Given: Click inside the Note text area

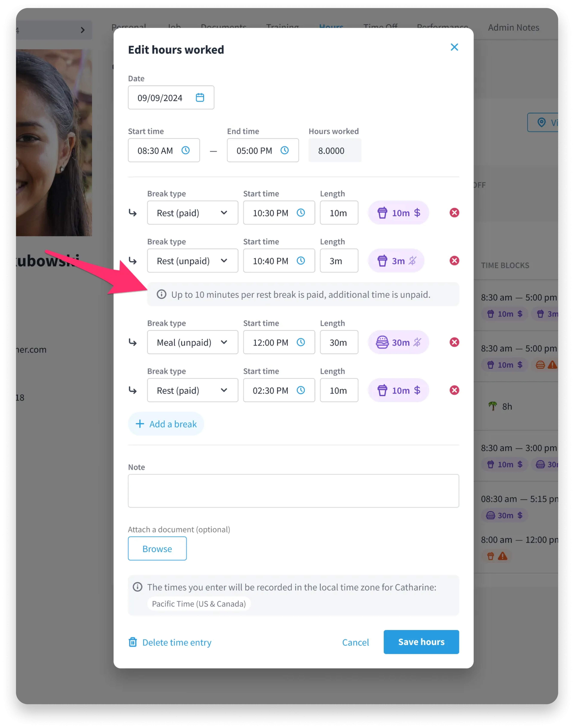Looking at the screenshot, I should tap(293, 491).
